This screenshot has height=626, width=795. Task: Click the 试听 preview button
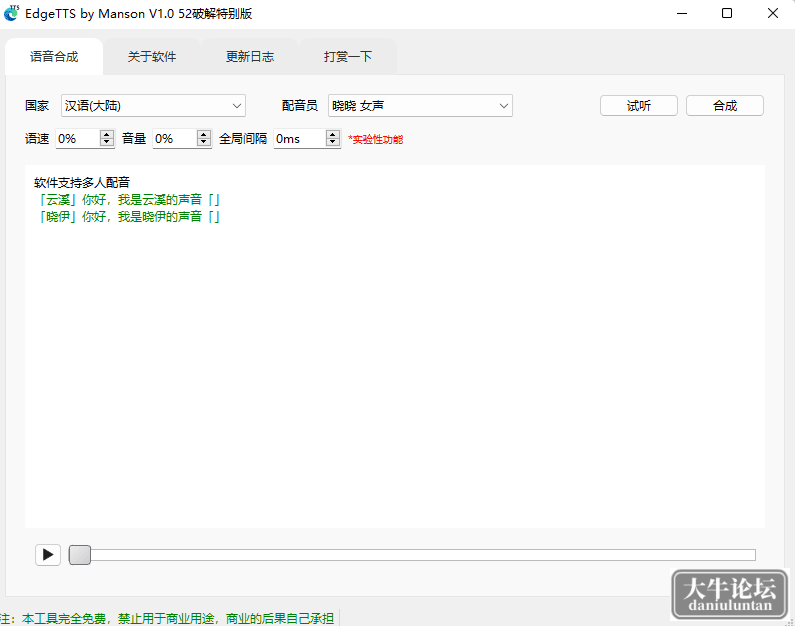[x=639, y=105]
